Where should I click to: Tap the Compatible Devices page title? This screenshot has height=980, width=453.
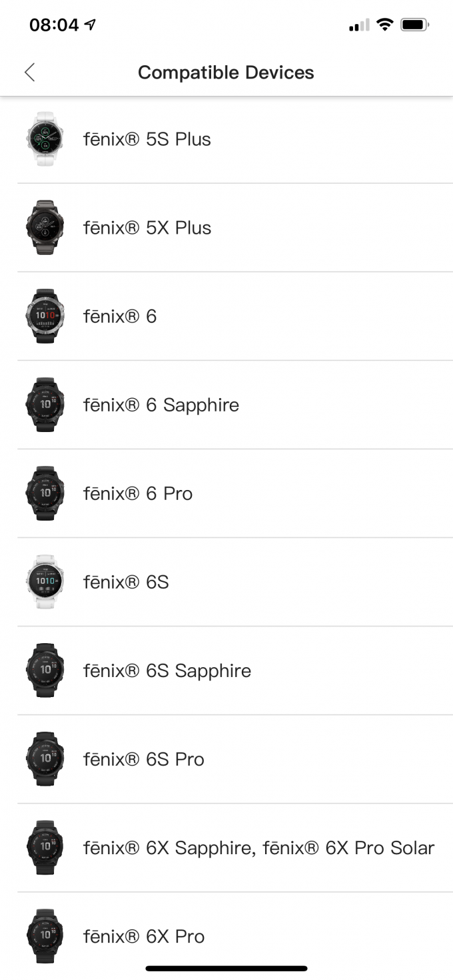pos(226,73)
